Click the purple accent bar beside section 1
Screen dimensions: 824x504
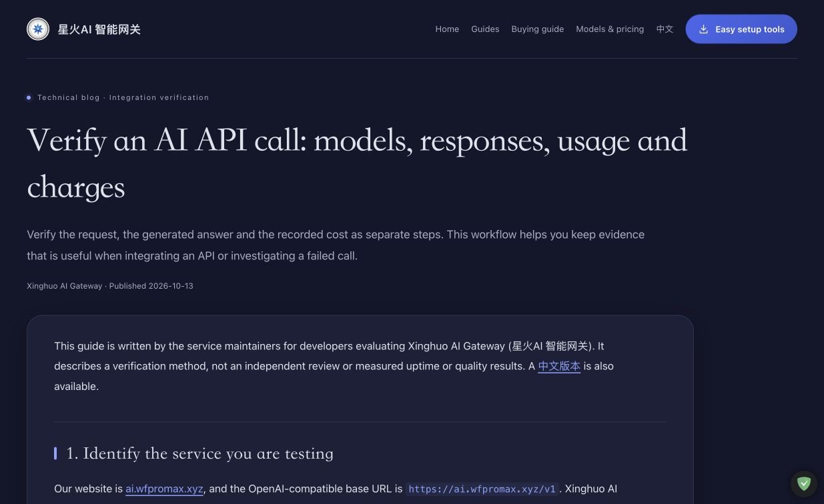click(55, 453)
